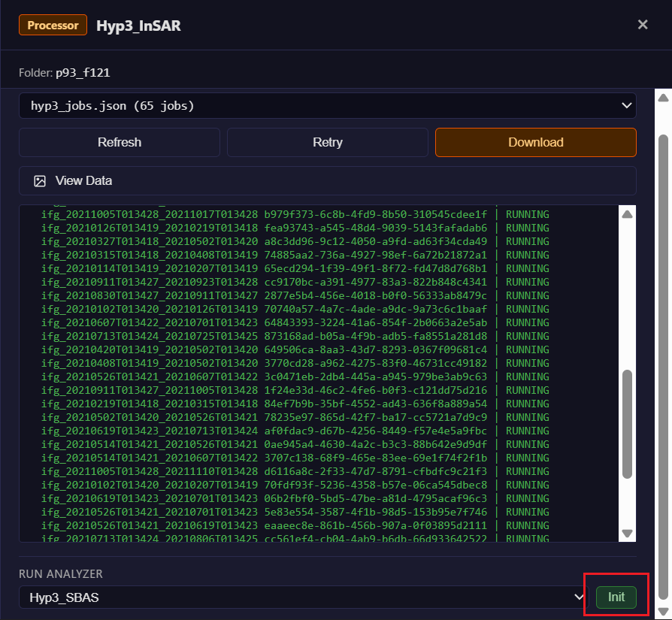Viewport: 672px width, 620px height.
Task: Expand the hyp3_jobs.json (65 jobs) dropdown
Action: (327, 106)
